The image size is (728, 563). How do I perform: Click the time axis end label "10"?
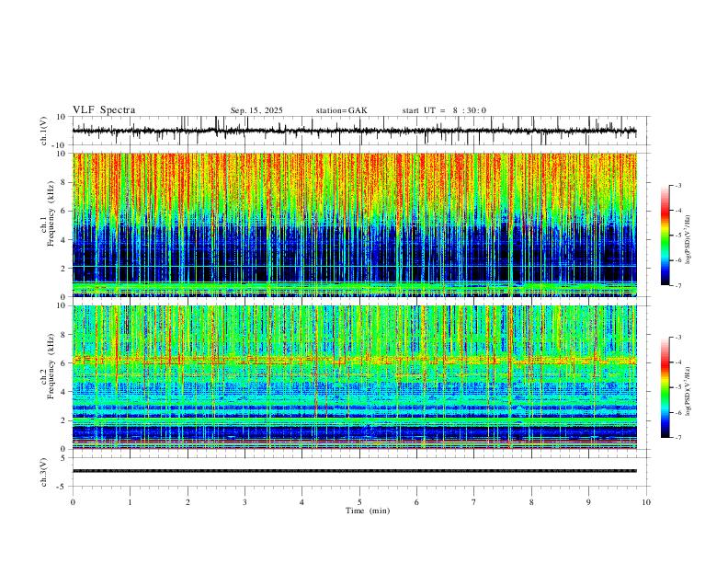646,502
